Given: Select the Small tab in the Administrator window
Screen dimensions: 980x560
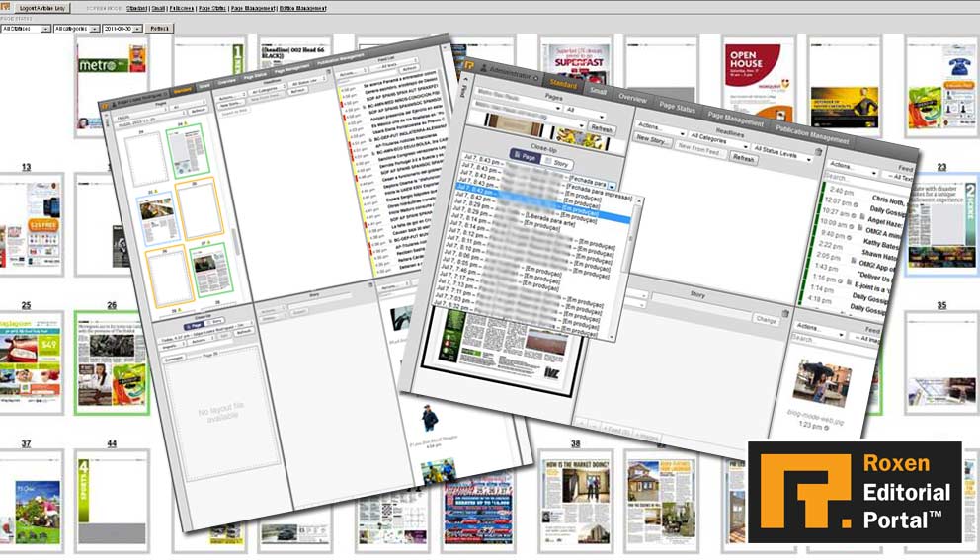Looking at the screenshot, I should point(598,91).
